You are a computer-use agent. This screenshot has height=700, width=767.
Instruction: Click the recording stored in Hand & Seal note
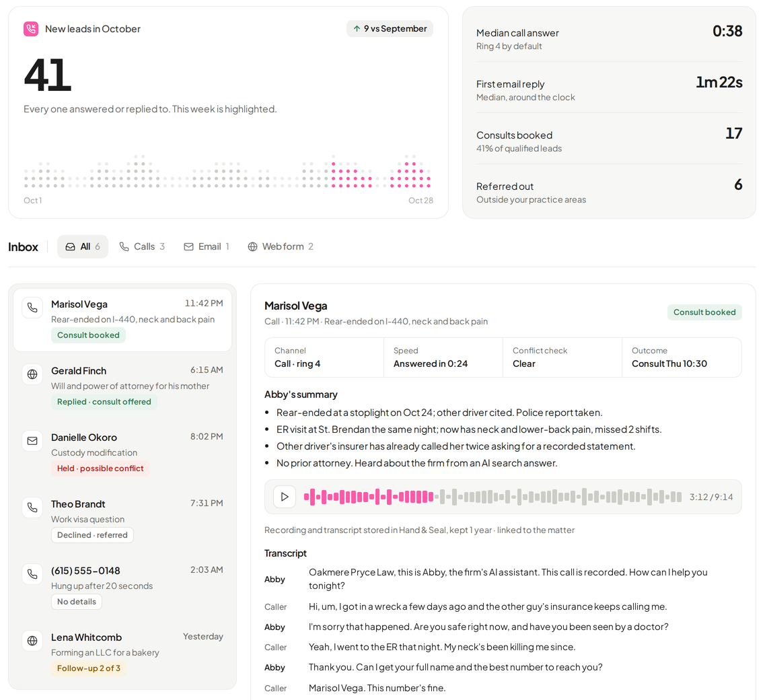click(x=419, y=530)
